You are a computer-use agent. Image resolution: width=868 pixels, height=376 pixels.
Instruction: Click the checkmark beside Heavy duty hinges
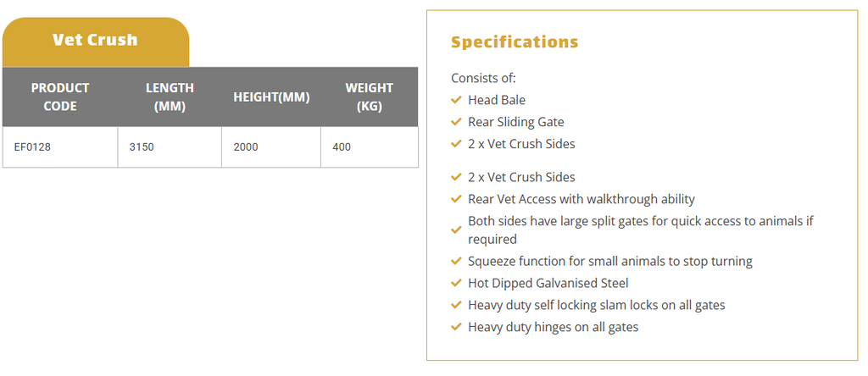click(456, 328)
